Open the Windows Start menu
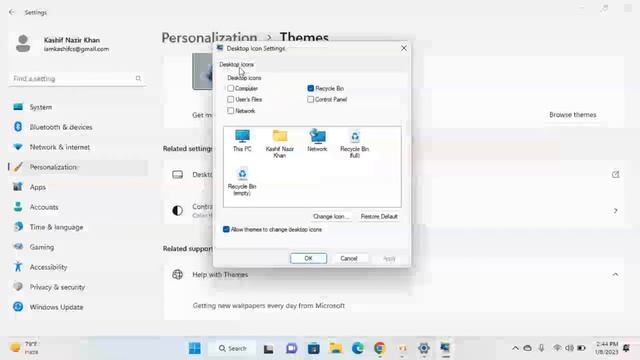Screen dimensions: 640x360 click(x=195, y=348)
